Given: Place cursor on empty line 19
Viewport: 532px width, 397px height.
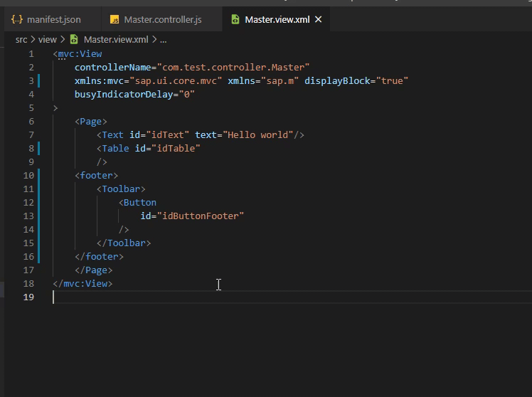Looking at the screenshot, I should pyautogui.click(x=292, y=297).
